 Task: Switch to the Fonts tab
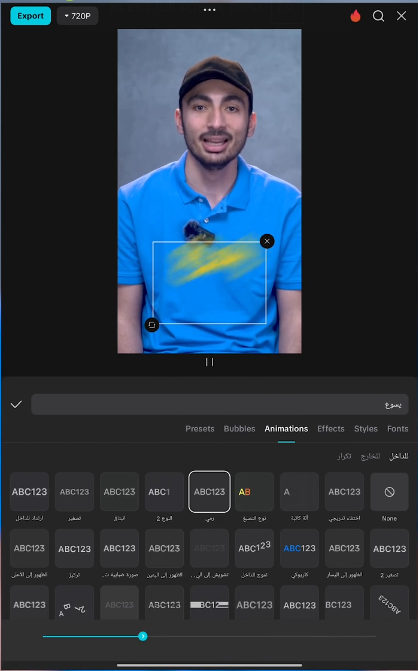coord(397,429)
